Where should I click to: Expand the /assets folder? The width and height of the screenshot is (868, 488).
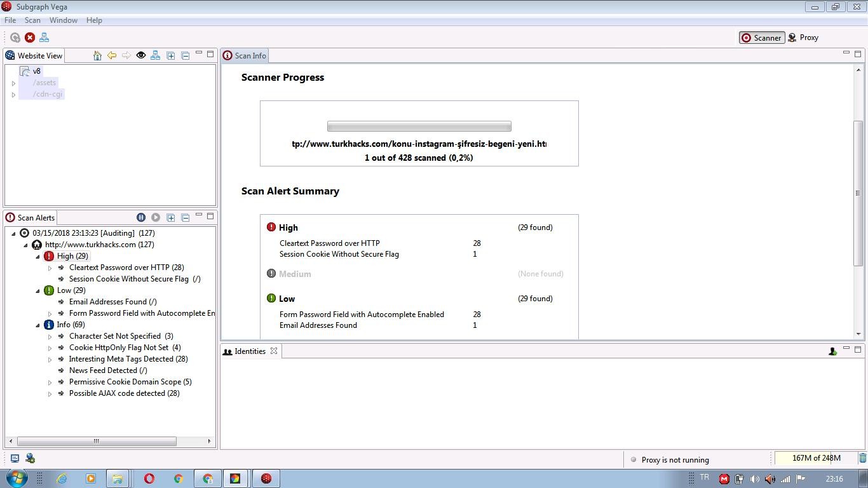pos(13,83)
